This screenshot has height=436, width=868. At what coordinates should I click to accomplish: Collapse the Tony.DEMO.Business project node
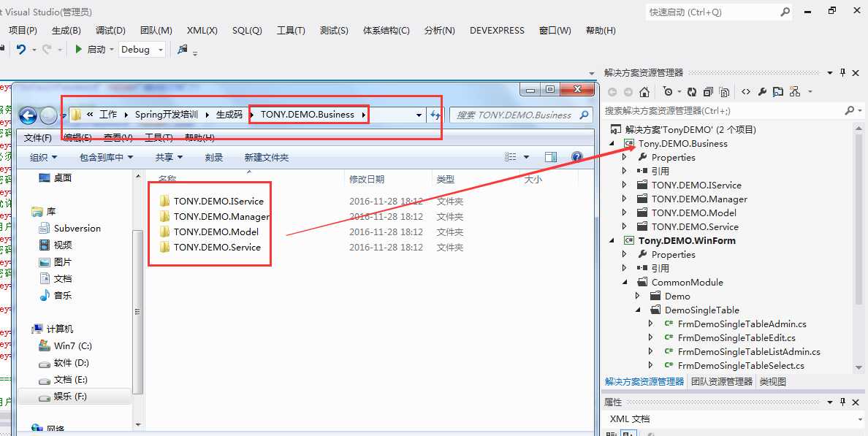pos(612,143)
